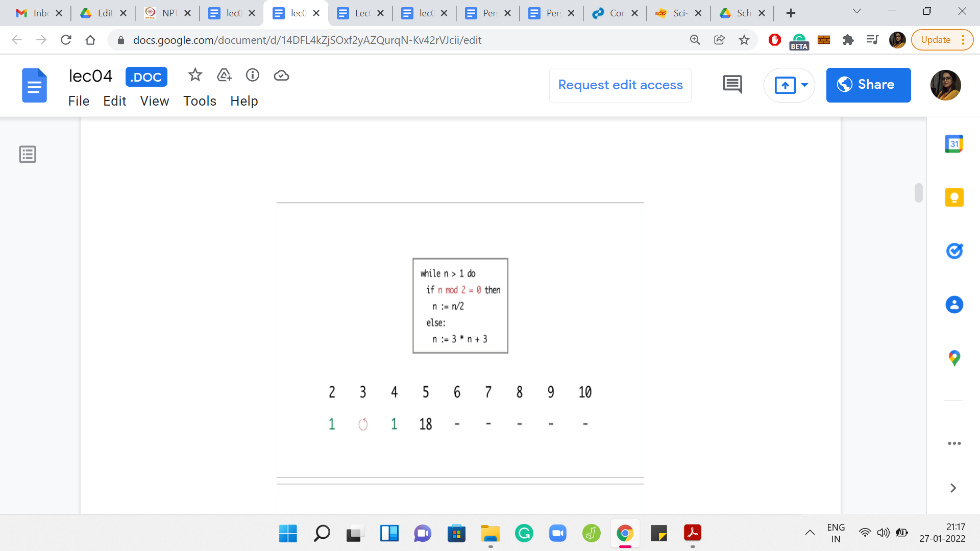Show the document outline panel
Viewport: 980px width, 551px height.
(x=28, y=154)
